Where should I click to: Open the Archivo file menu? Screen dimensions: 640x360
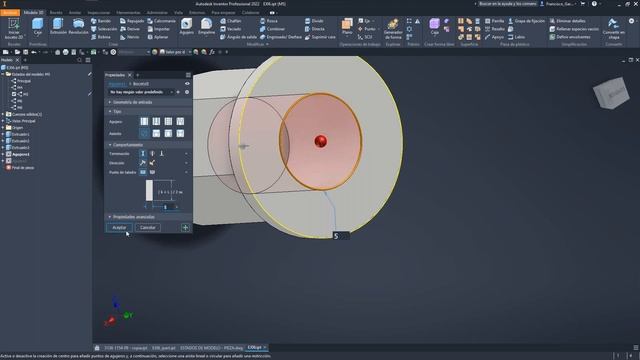(10, 13)
